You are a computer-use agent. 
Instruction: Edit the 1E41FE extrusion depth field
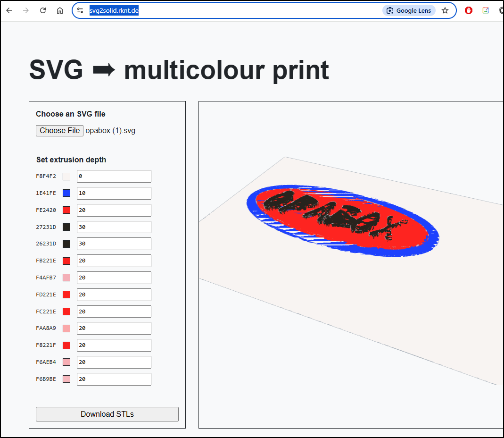(x=114, y=193)
